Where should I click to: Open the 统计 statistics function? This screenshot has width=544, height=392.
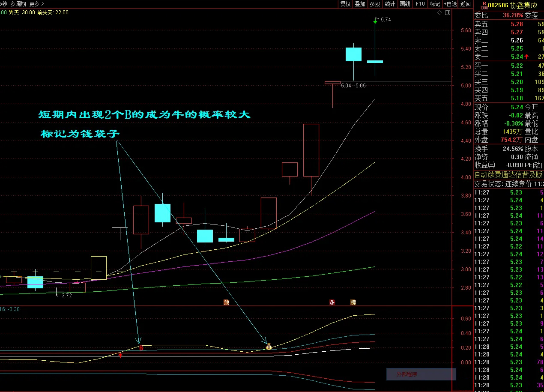coord(390,4)
